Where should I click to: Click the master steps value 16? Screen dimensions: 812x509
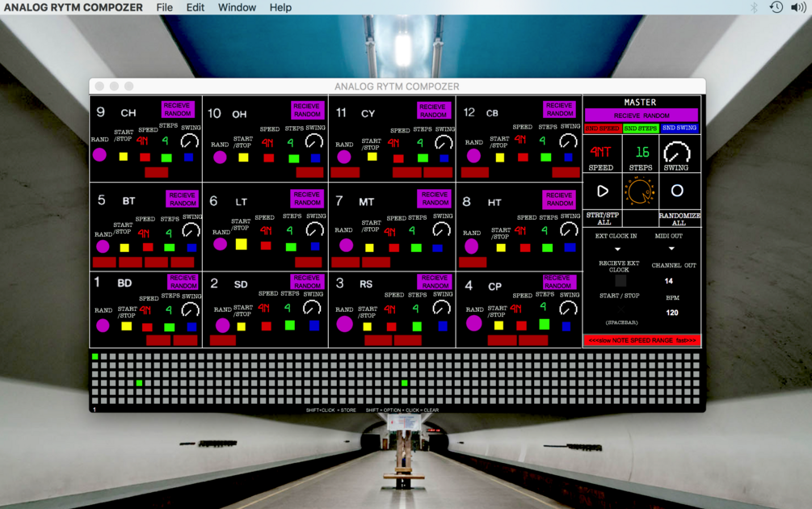coord(642,152)
